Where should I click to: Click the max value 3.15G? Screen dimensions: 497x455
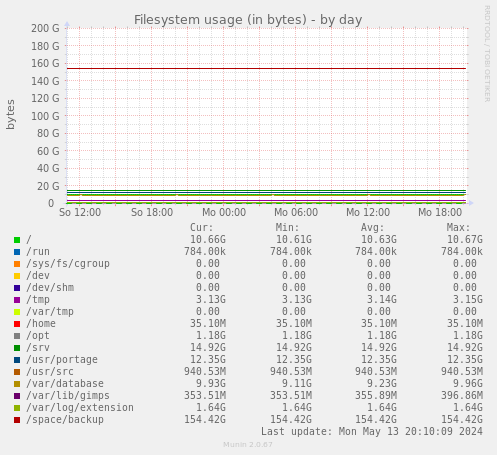pos(468,299)
